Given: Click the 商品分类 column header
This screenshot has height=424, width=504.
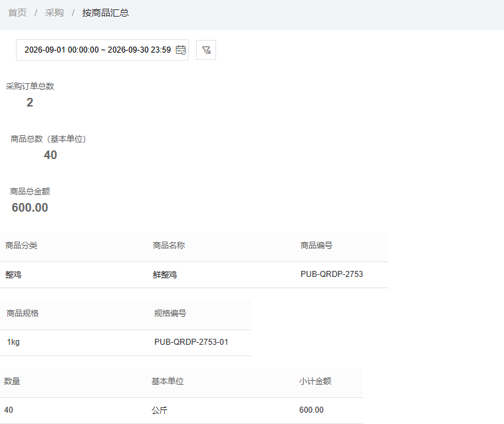Looking at the screenshot, I should tap(21, 246).
